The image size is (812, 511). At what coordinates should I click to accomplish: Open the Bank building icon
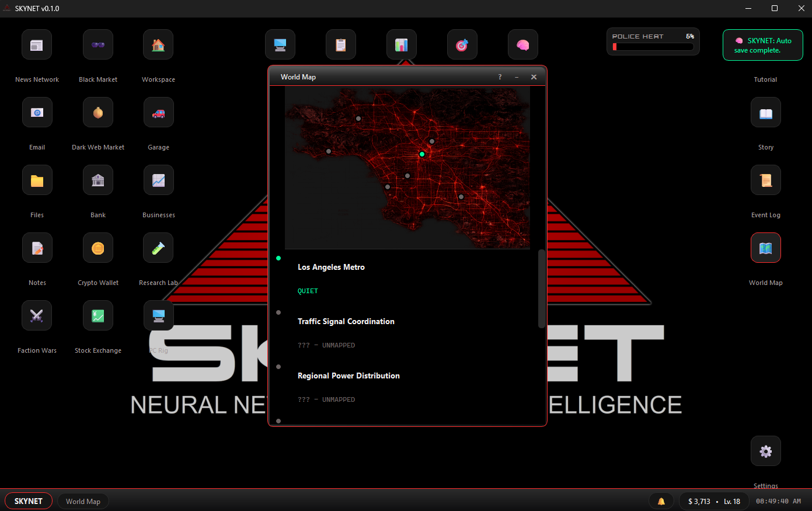98,180
